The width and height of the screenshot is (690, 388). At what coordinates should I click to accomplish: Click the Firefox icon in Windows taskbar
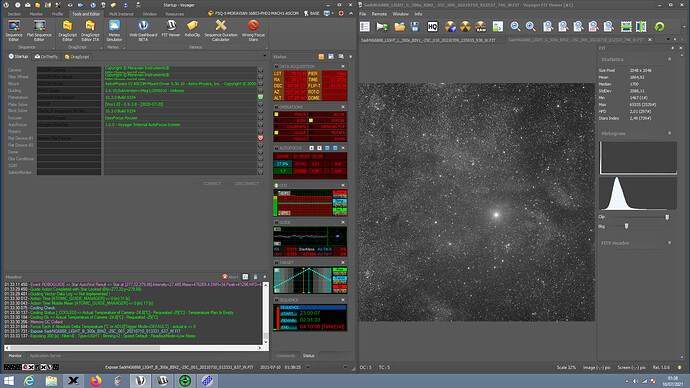coord(95,381)
